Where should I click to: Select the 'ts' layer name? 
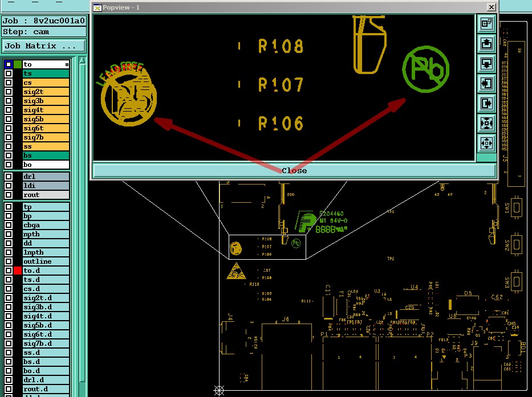(46, 73)
